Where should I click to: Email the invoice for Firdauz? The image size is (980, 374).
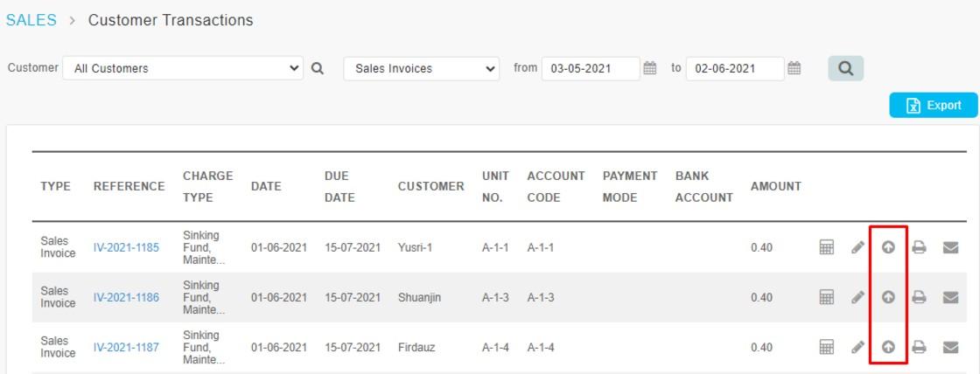950,347
